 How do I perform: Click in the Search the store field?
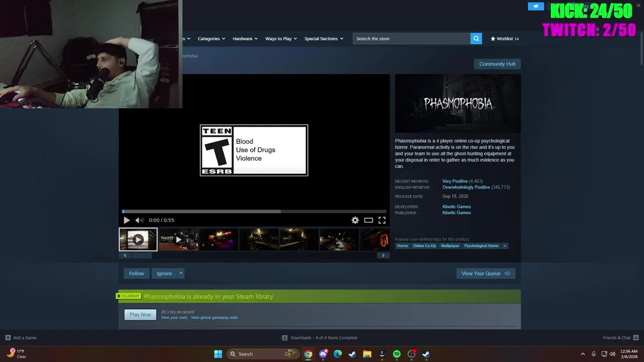[412, 39]
